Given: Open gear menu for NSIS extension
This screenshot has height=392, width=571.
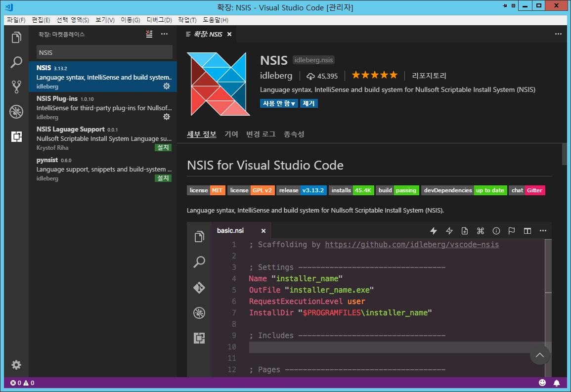Looking at the screenshot, I should pos(167,87).
